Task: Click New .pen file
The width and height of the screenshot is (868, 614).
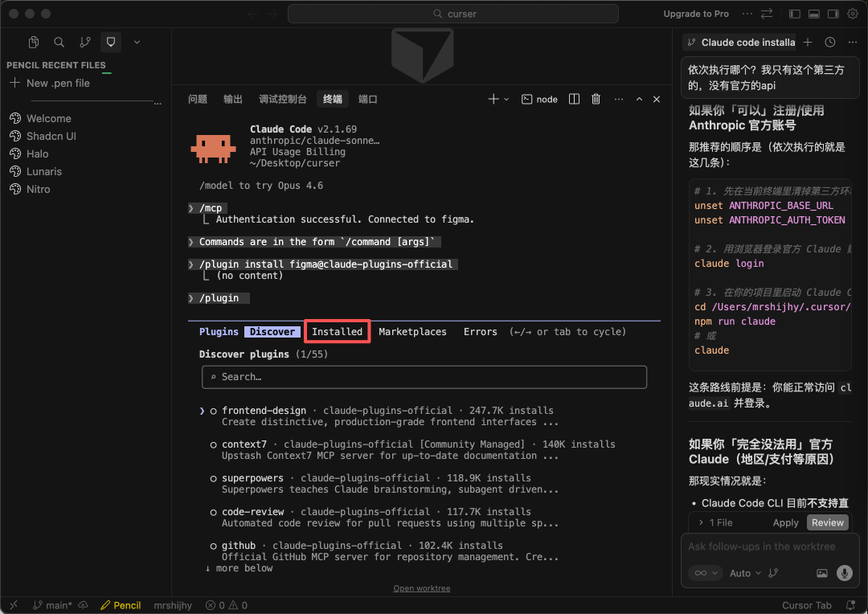Action: click(x=50, y=83)
